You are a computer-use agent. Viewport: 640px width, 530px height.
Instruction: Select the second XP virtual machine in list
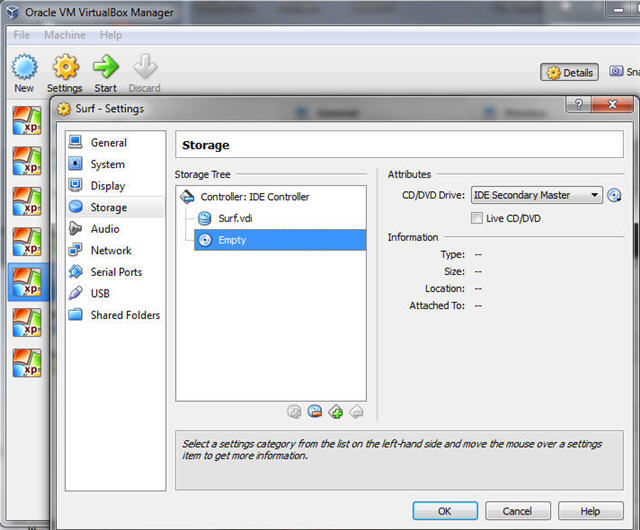tap(27, 161)
